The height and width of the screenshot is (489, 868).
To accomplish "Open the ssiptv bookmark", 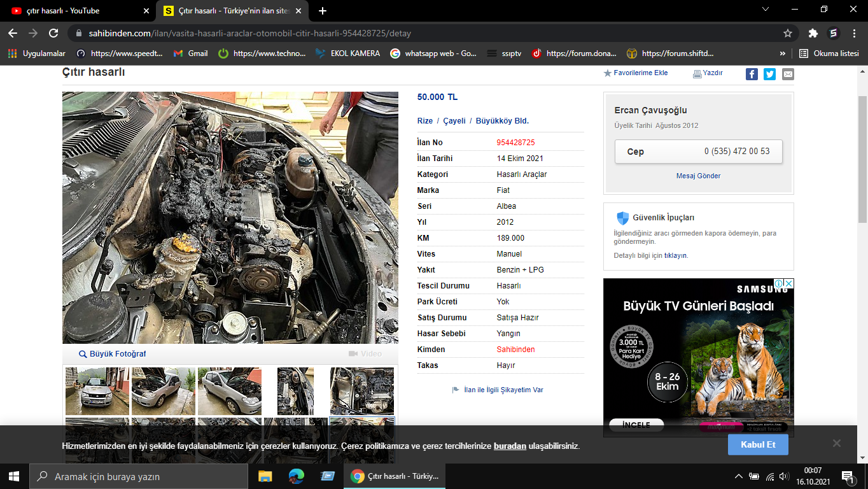I will tap(504, 53).
